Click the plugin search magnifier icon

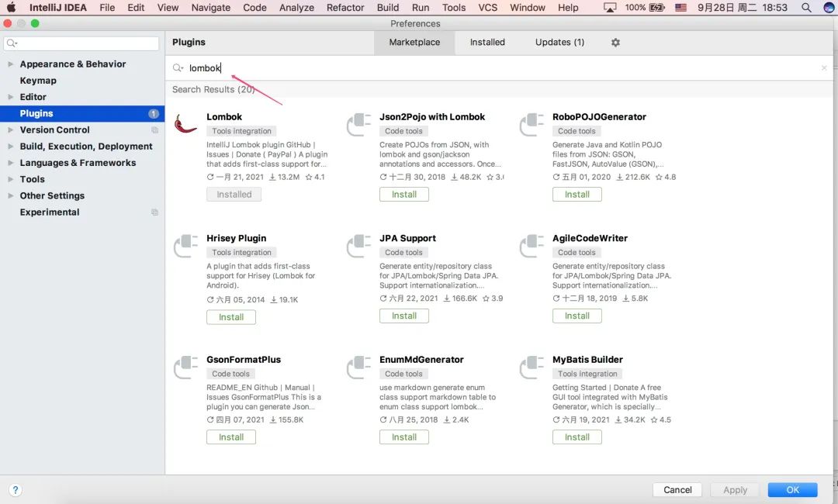[x=178, y=67]
